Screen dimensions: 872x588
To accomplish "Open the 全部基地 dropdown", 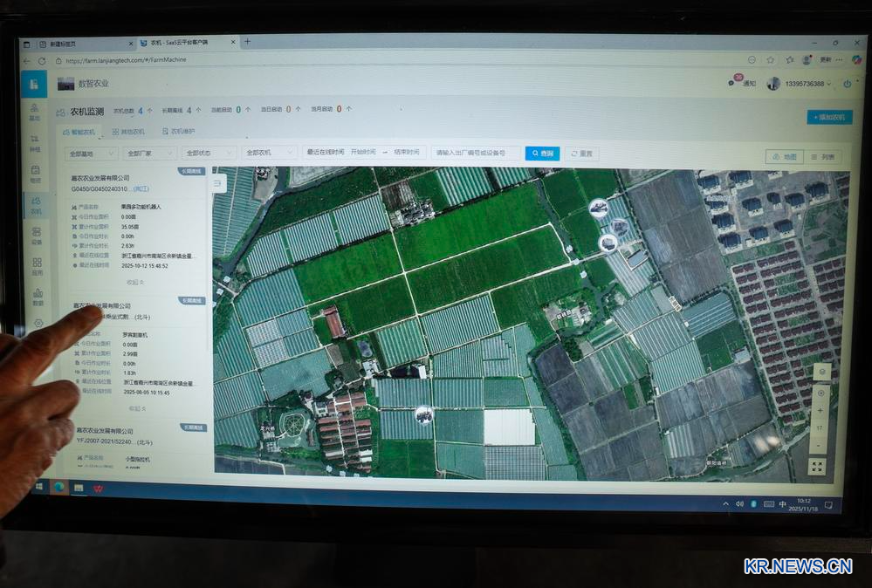I will pos(92,153).
